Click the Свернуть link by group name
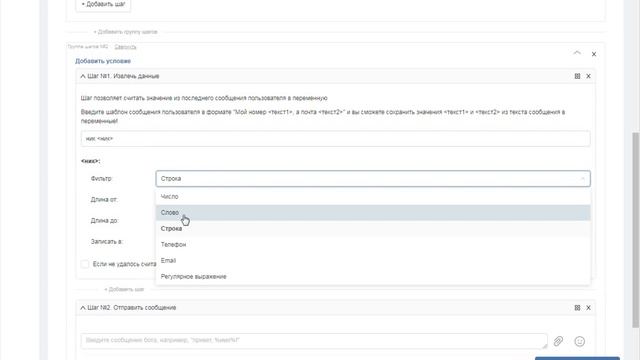Screen dimensions: 640x360 coord(125,47)
